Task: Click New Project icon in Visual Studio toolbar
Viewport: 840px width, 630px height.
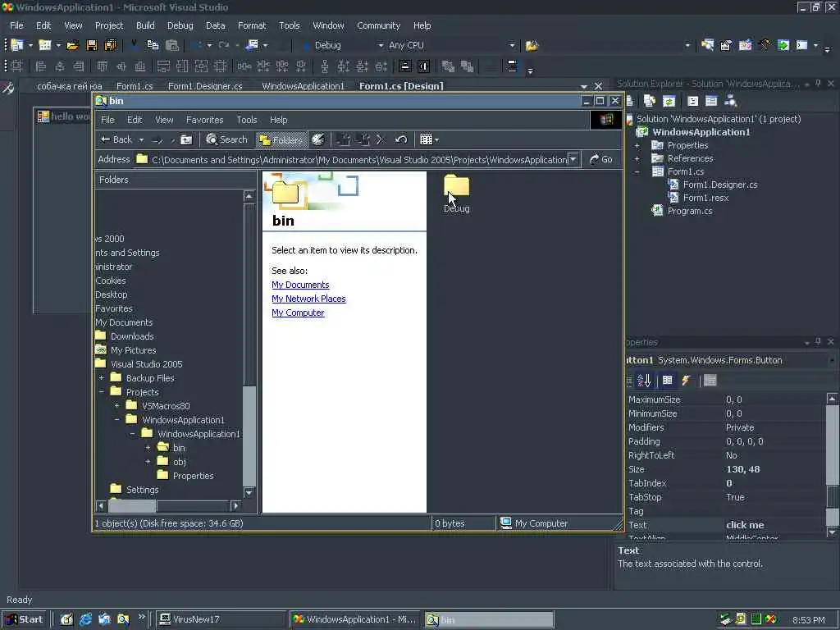Action: point(16,46)
